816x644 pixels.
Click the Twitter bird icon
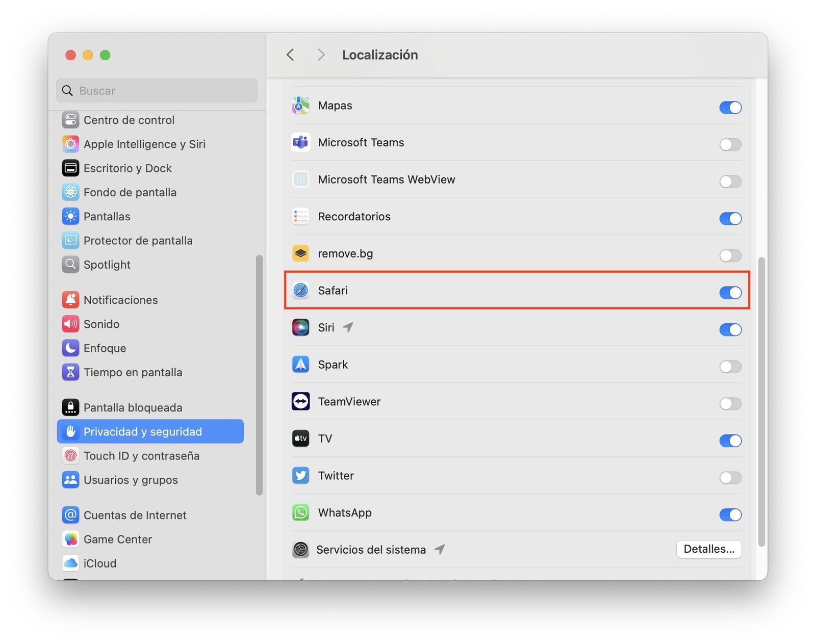(300, 475)
